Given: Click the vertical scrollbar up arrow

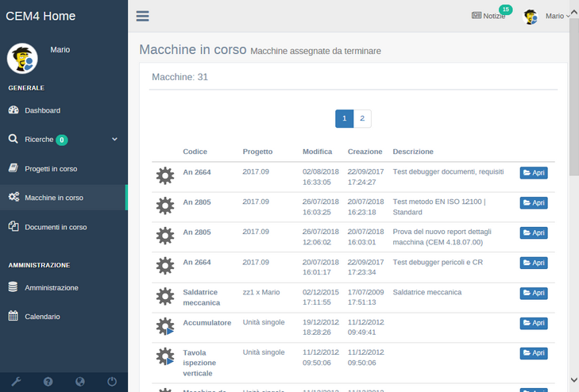Looking at the screenshot, I should click(x=573, y=5).
